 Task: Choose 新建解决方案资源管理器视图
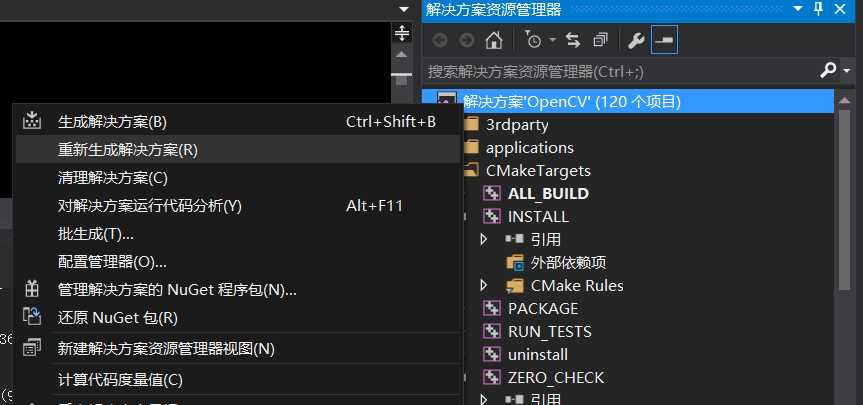[237, 348]
